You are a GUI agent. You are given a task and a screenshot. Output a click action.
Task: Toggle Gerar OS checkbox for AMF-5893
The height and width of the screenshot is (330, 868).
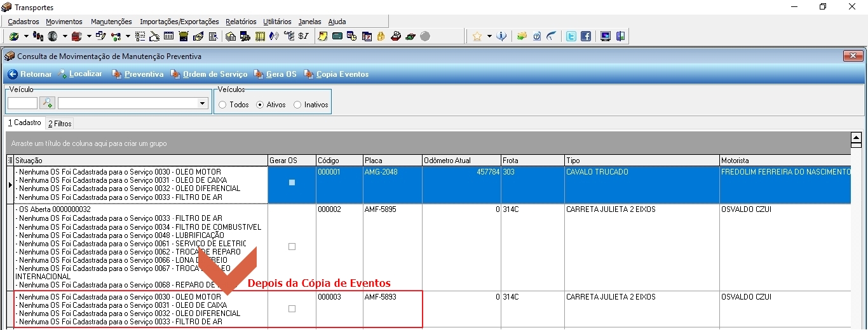pyautogui.click(x=292, y=309)
